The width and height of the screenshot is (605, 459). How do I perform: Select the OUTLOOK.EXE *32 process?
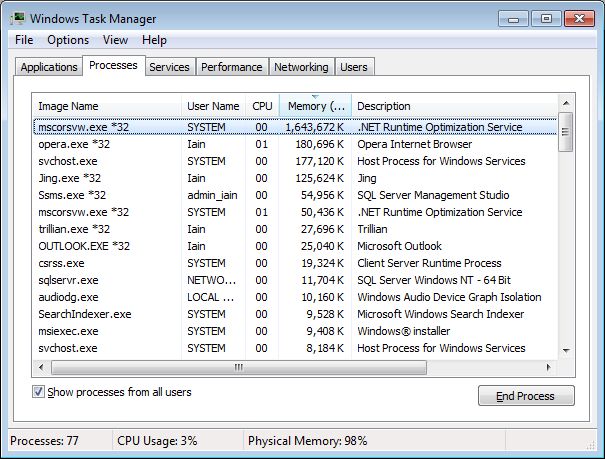[x=296, y=246]
